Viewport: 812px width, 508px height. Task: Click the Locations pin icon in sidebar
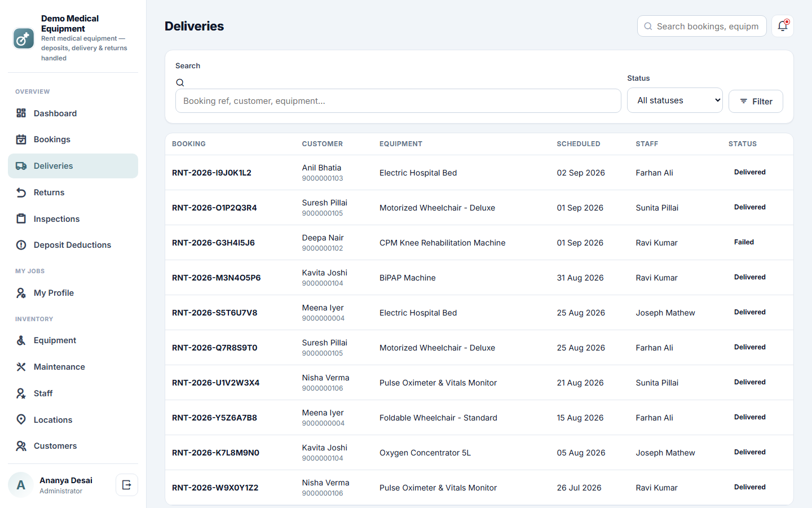tap(21, 419)
